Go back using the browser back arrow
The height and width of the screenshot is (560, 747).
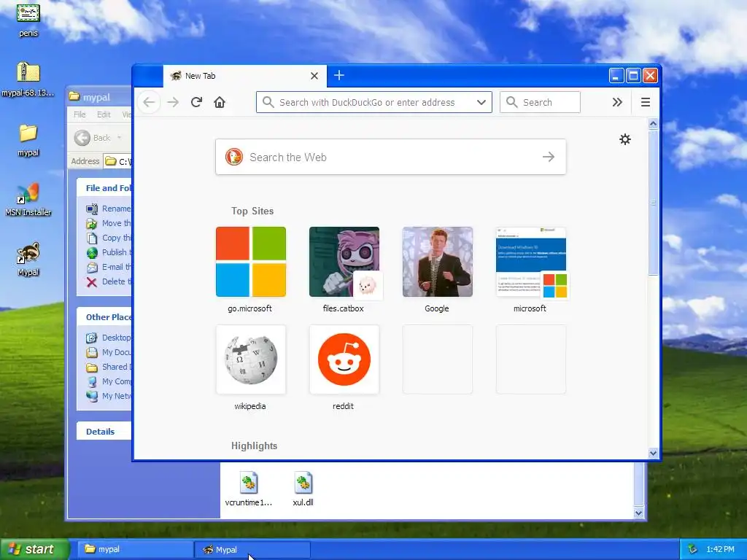149,102
